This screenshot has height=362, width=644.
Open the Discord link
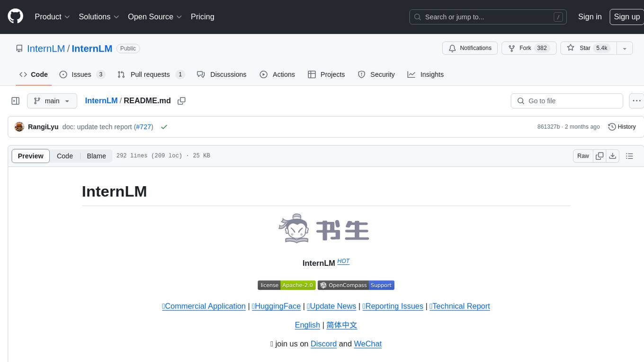coord(323,344)
